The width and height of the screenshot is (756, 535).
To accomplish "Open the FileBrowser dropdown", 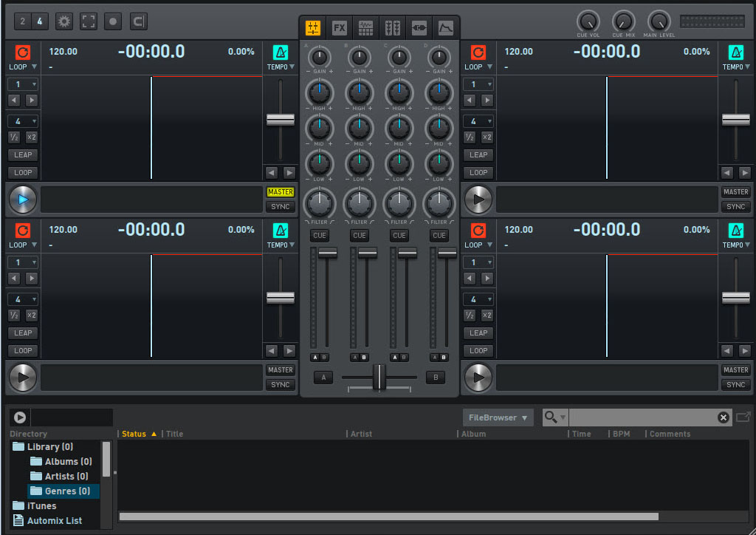I will 498,418.
